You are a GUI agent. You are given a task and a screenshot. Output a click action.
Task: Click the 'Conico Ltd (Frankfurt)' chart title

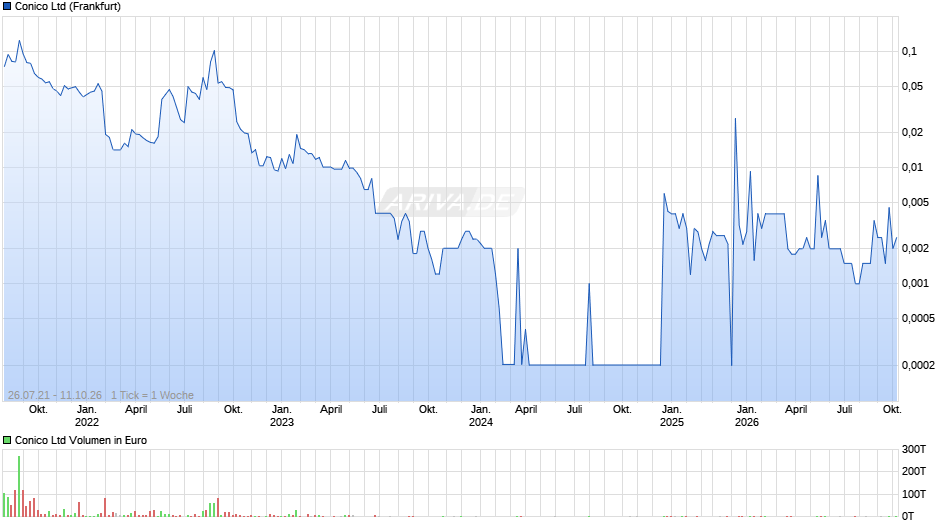[x=68, y=7]
